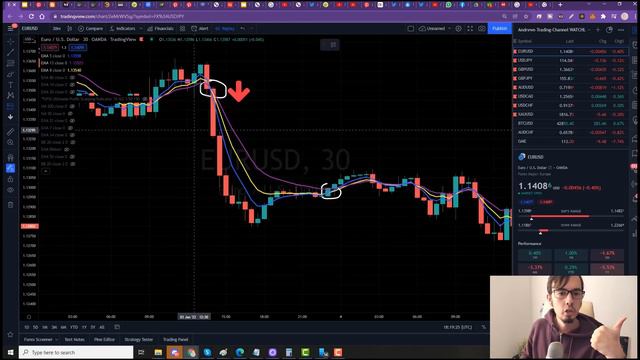Toggle magnet mode in left toolbar
Viewport: 640px width, 360px height.
pos(11,157)
